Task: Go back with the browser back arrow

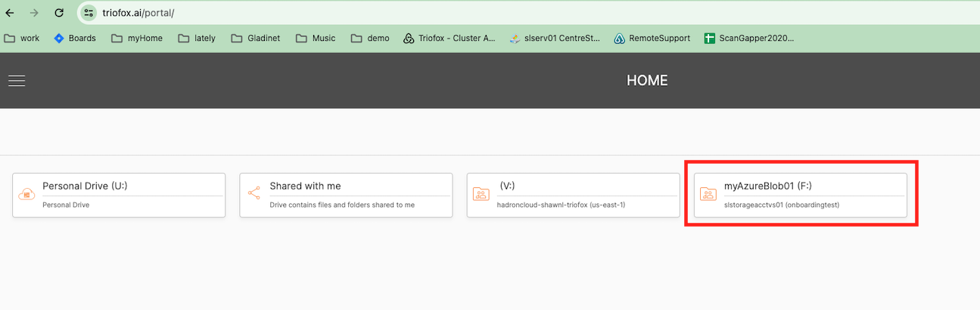Action: point(10,13)
